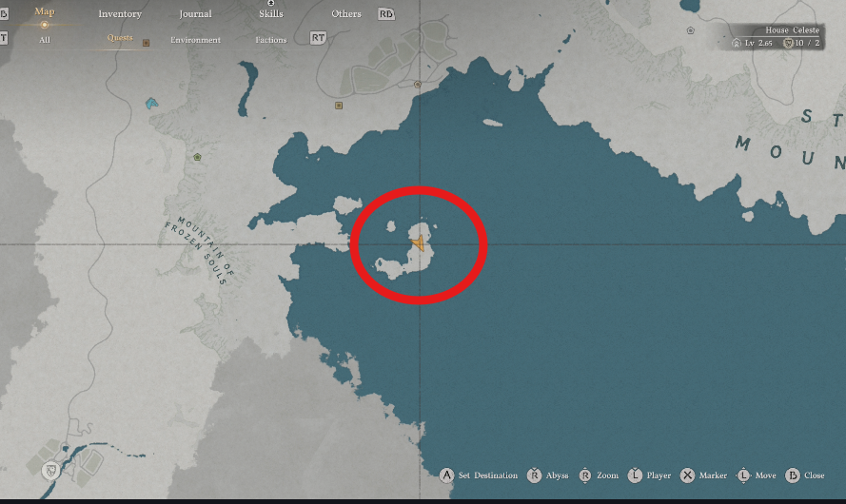
Task: Open the Map tab
Action: [x=45, y=11]
